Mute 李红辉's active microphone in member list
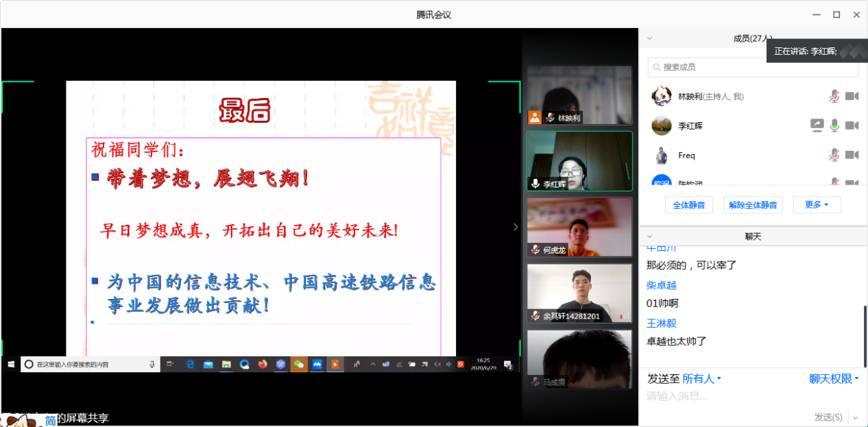Screen dimensions: 868x427 click(834, 125)
